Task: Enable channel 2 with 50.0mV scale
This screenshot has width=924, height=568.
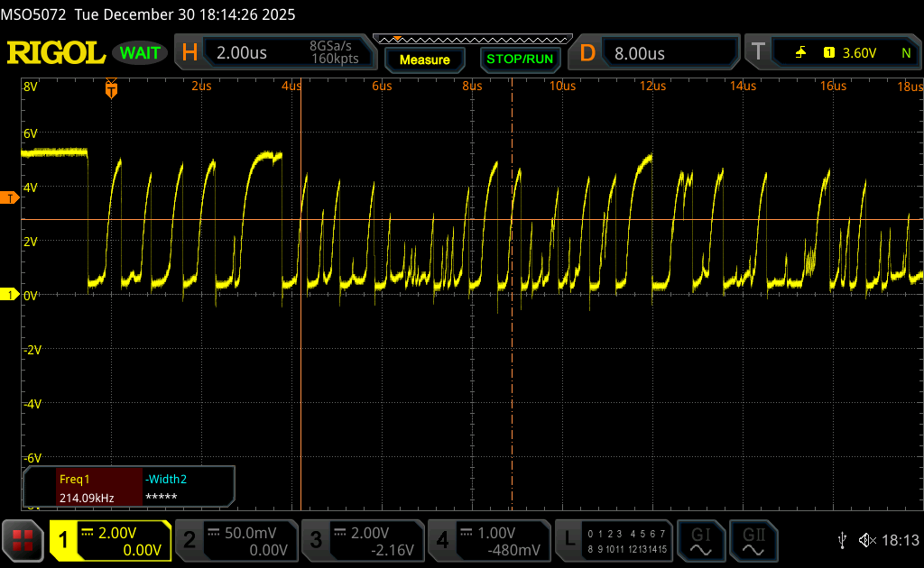Action: tap(236, 540)
